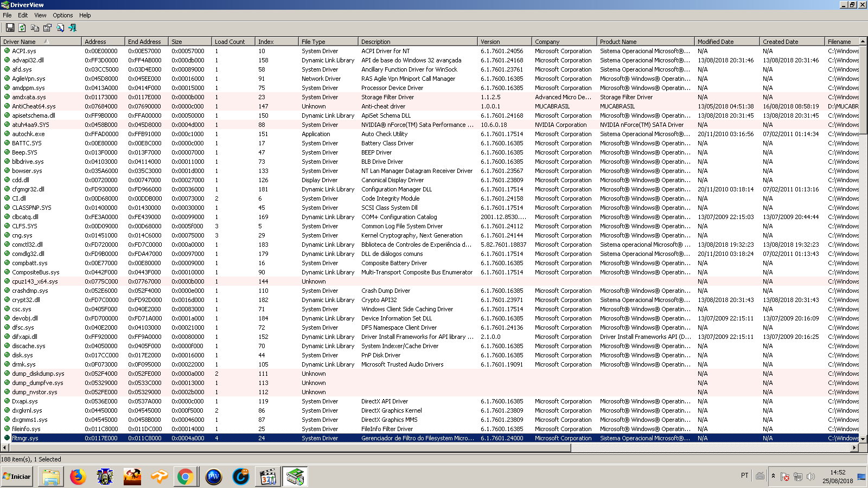
Task: Click the Save floppy disk toolbar icon
Action: coord(10,28)
